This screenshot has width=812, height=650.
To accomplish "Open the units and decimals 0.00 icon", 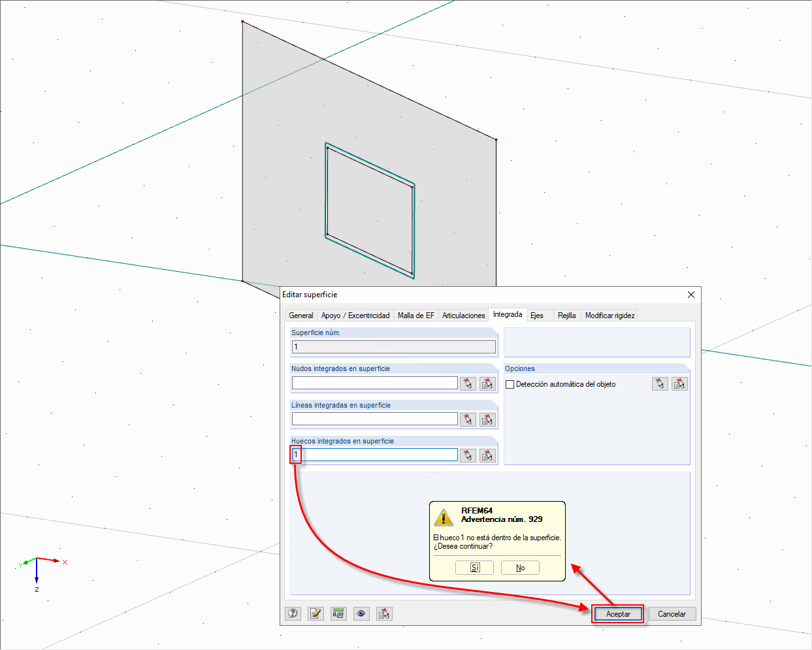I will click(x=338, y=613).
